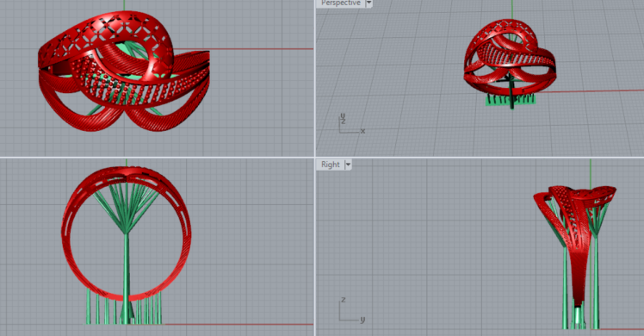Click the Perspective viewport title label
The height and width of the screenshot is (336, 644).
(x=340, y=3)
